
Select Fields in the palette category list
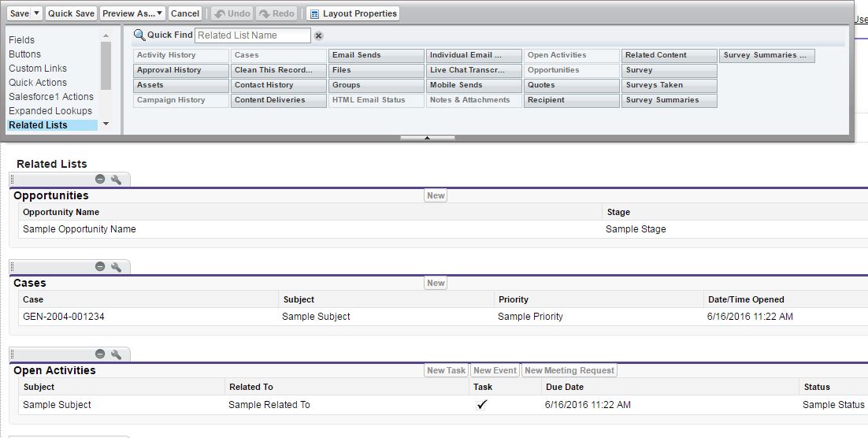(x=22, y=40)
